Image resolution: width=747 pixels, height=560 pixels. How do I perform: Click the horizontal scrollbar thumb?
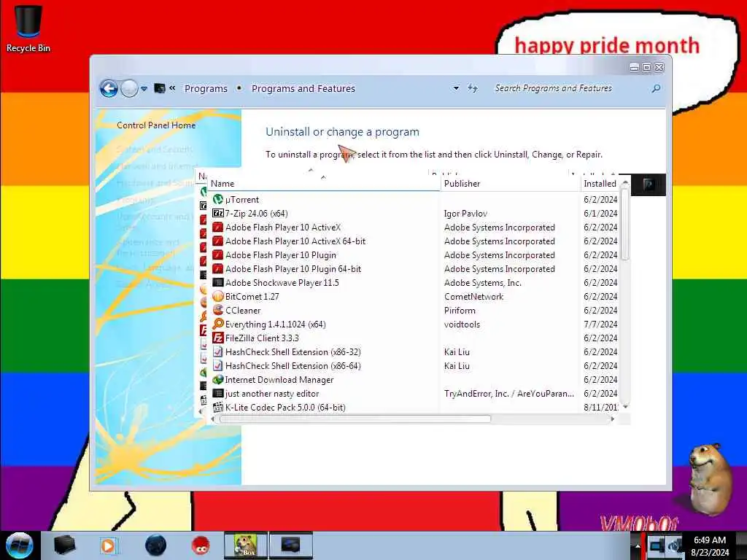355,419
